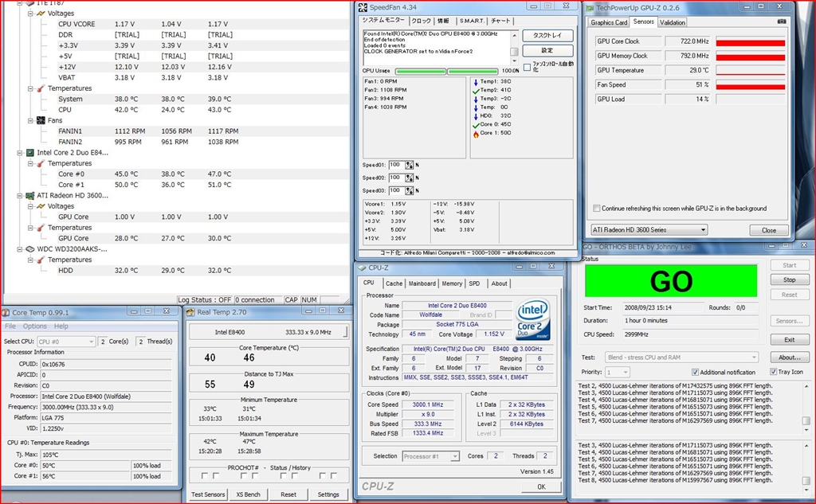
Task: Open the Options menu in Core Temp
Action: 34,326
